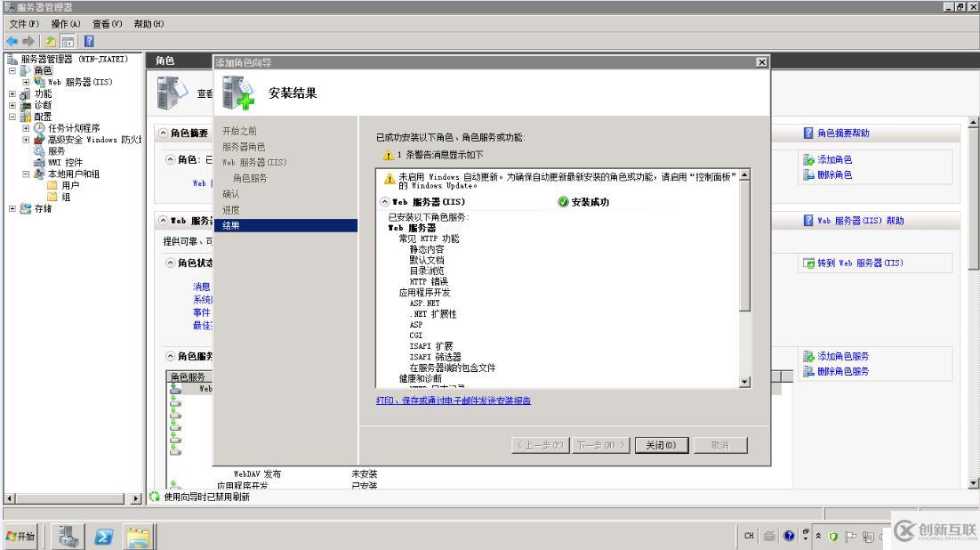This screenshot has height=550, width=980.
Task: Select the 结果 step in wizard sidebar
Action: (286, 225)
